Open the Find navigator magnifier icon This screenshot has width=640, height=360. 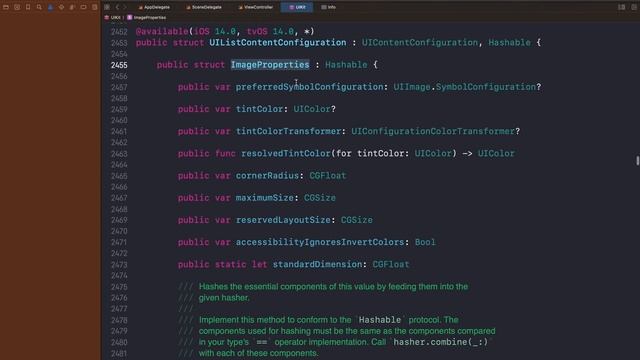tap(39, 7)
